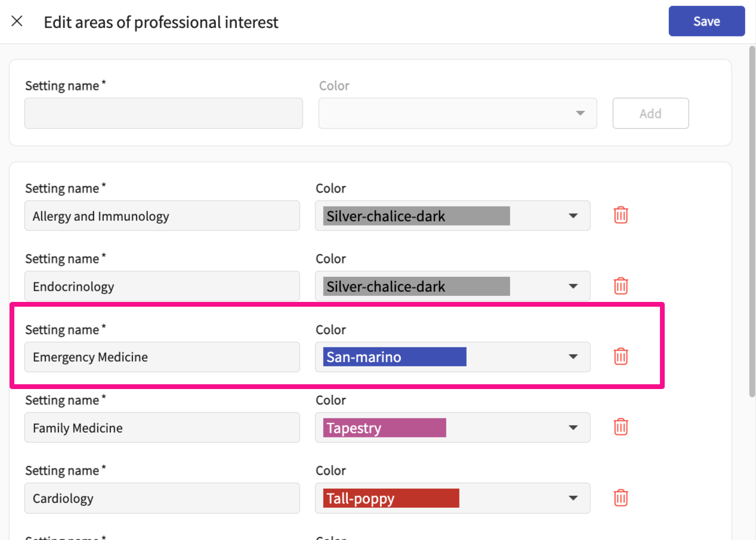Delete the Endocrinology entry
The width and height of the screenshot is (756, 540).
(x=621, y=286)
